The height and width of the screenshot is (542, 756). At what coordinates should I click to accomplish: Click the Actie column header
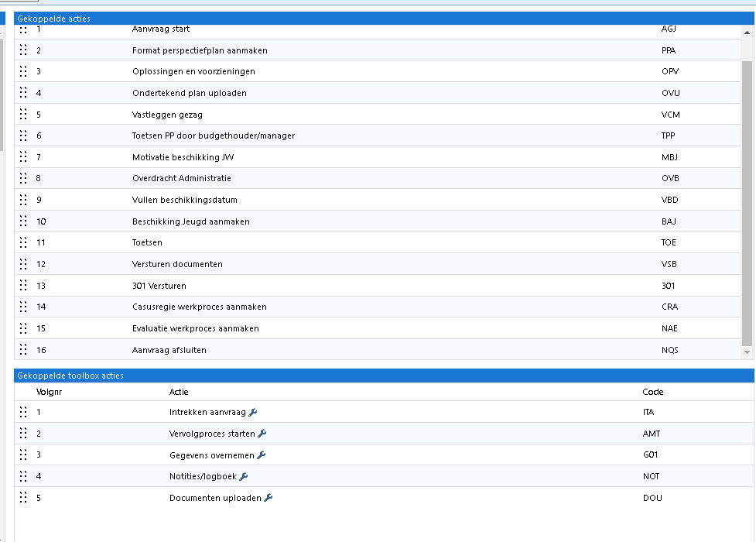coord(179,392)
